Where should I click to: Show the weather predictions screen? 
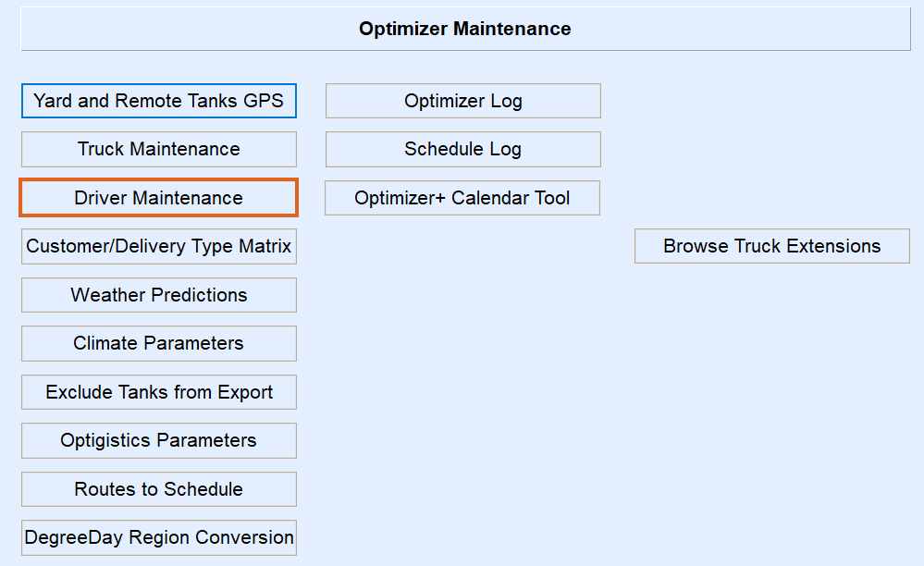click(159, 295)
